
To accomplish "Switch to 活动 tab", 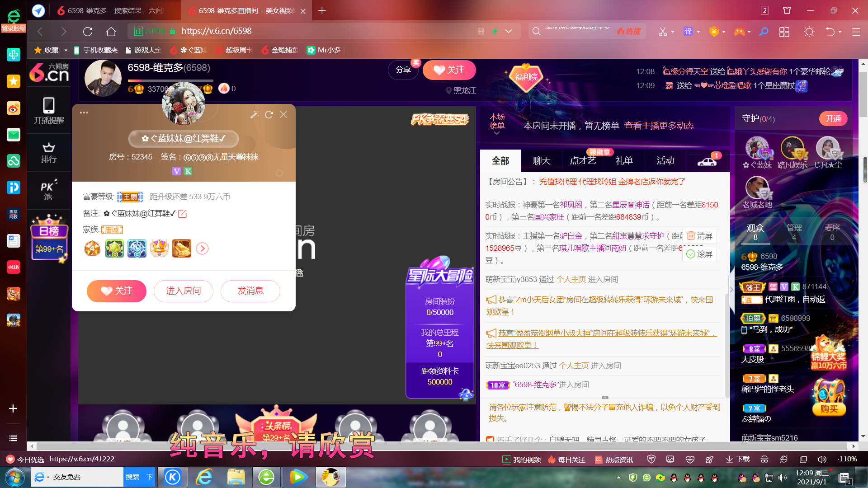I will (665, 161).
